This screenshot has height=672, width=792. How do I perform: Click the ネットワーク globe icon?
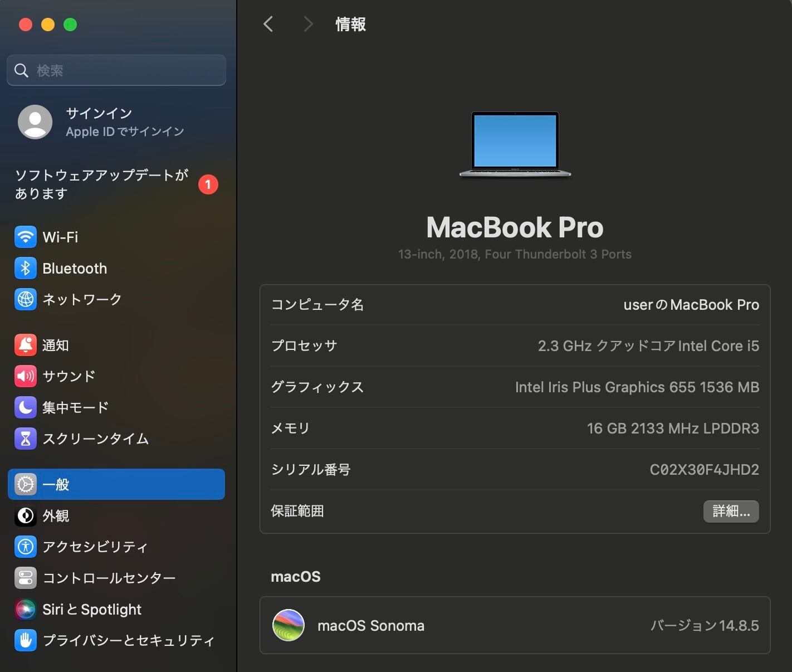point(26,299)
